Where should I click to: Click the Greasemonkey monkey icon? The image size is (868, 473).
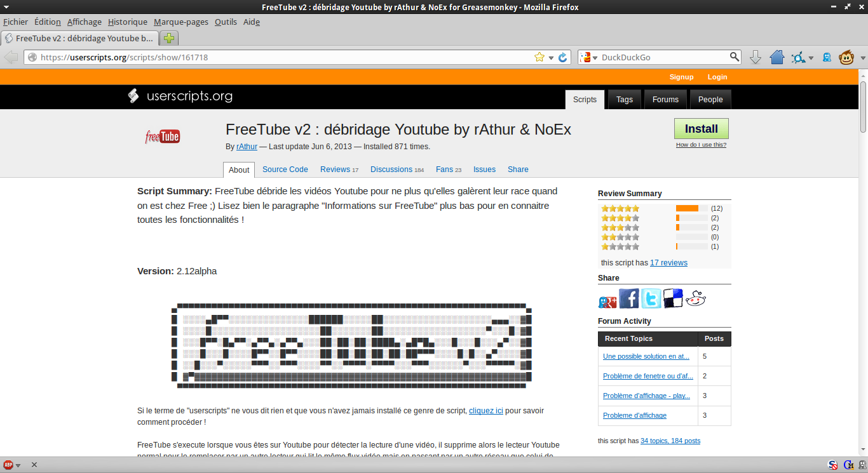tap(846, 57)
